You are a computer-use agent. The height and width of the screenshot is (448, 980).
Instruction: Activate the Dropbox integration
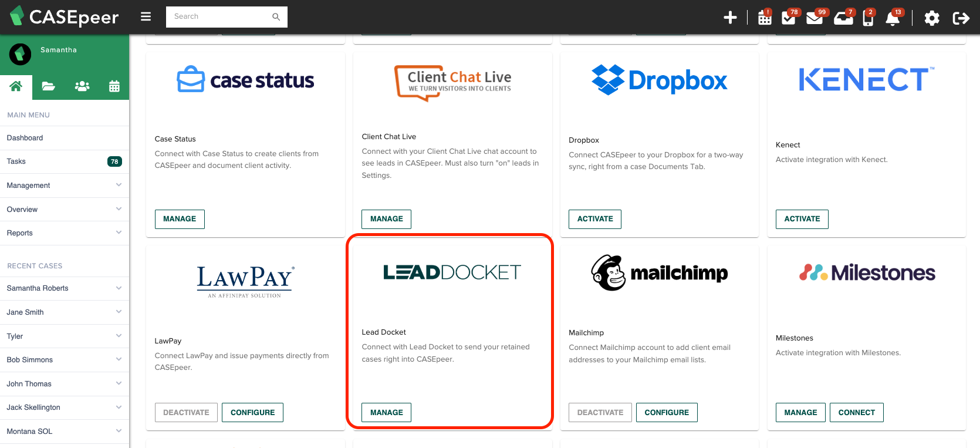595,219
